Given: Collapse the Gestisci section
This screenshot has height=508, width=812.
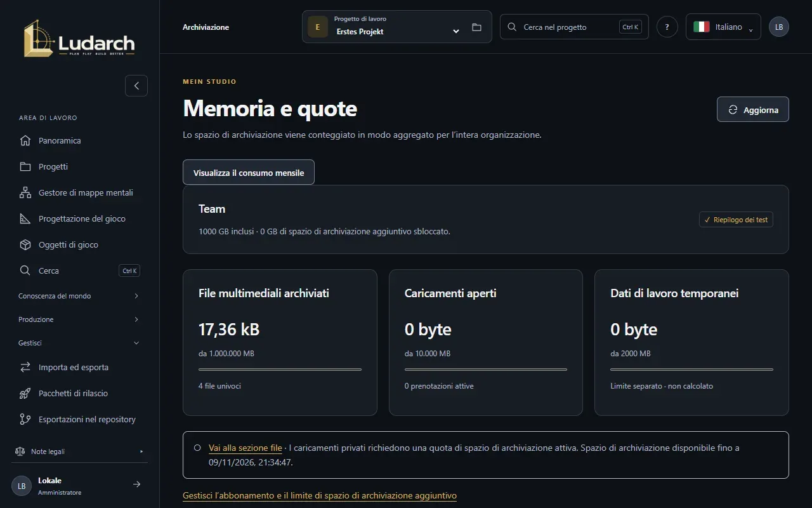Looking at the screenshot, I should tap(79, 343).
